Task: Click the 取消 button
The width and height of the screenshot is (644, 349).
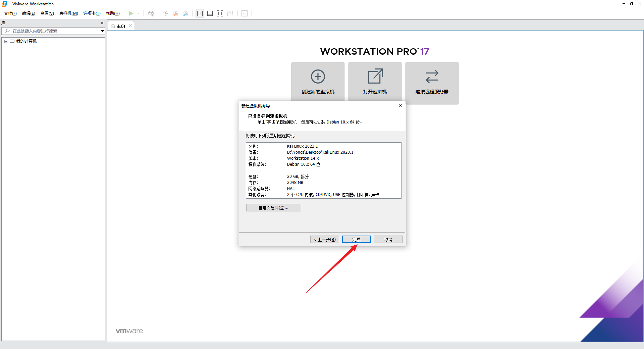Action: (x=388, y=240)
